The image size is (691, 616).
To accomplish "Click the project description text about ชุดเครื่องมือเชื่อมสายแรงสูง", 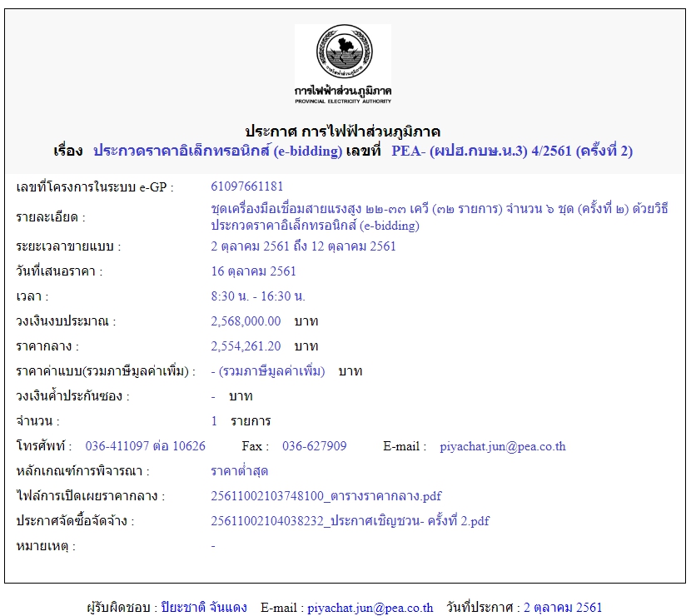I will [440, 216].
